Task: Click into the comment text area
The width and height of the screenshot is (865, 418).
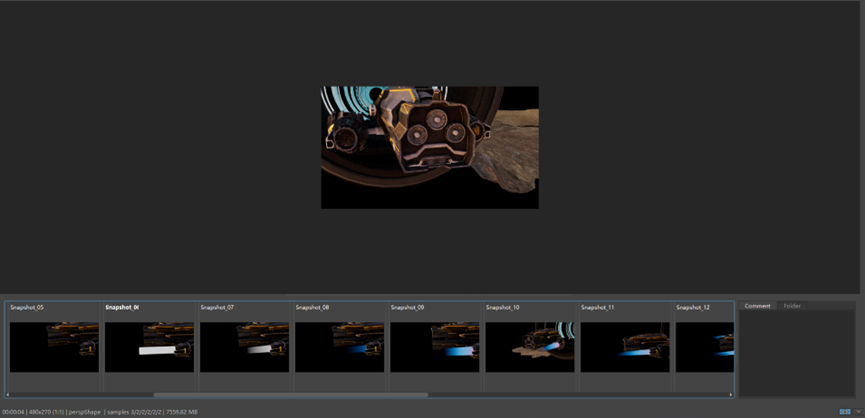Action: pyautogui.click(x=797, y=353)
